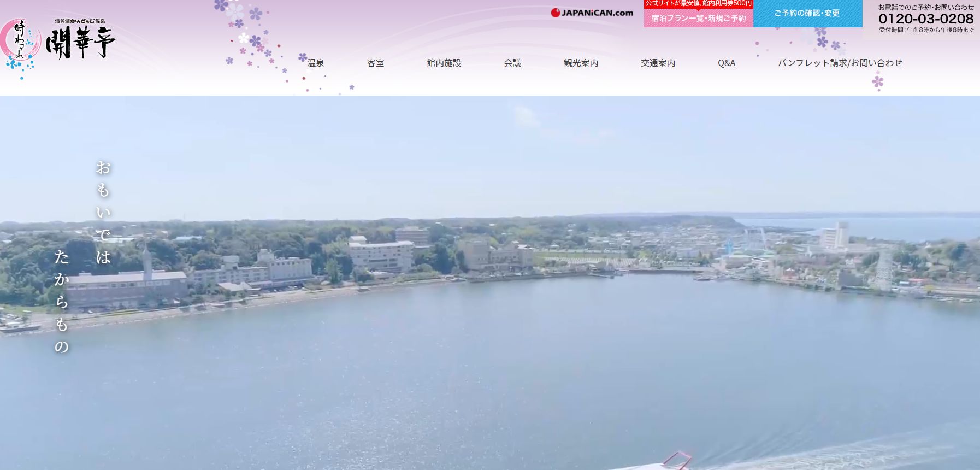This screenshot has width=980, height=470.
Task: Click the lakeside hotel buildings in hero image
Action: pos(381,256)
